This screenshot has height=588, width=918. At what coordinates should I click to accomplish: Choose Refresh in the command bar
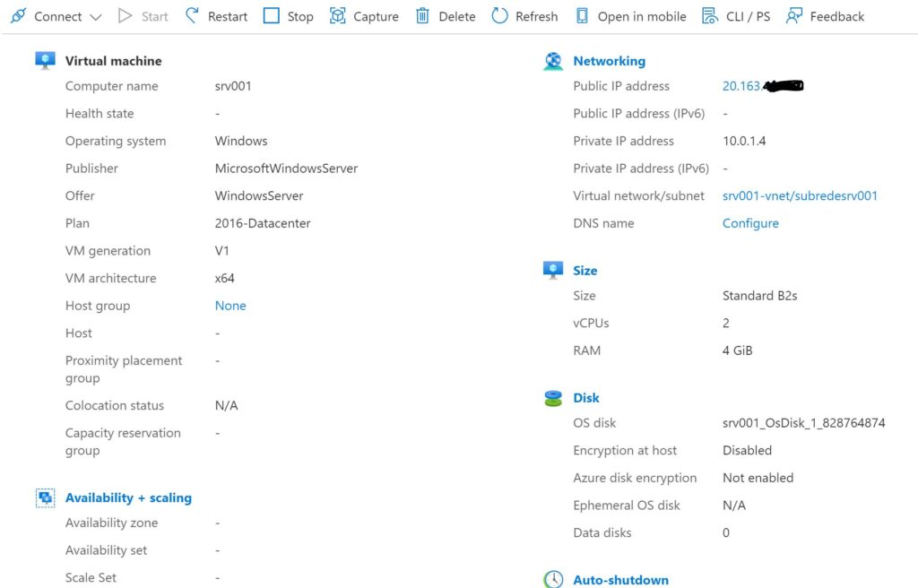click(537, 16)
